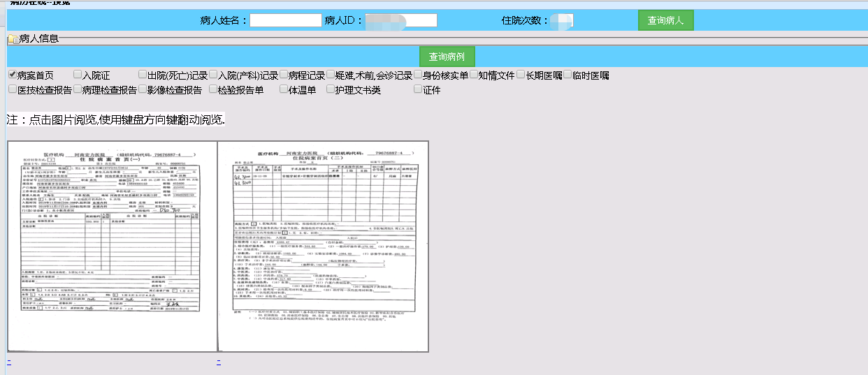Image resolution: width=868 pixels, height=375 pixels.
Task: Tick the 临时医嘱 checkbox
Action: 567,75
